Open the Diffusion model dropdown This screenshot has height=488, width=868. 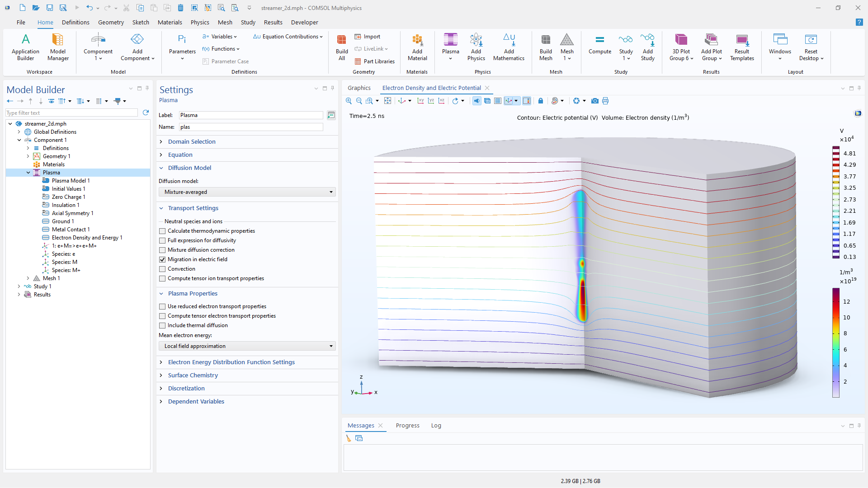[247, 192]
